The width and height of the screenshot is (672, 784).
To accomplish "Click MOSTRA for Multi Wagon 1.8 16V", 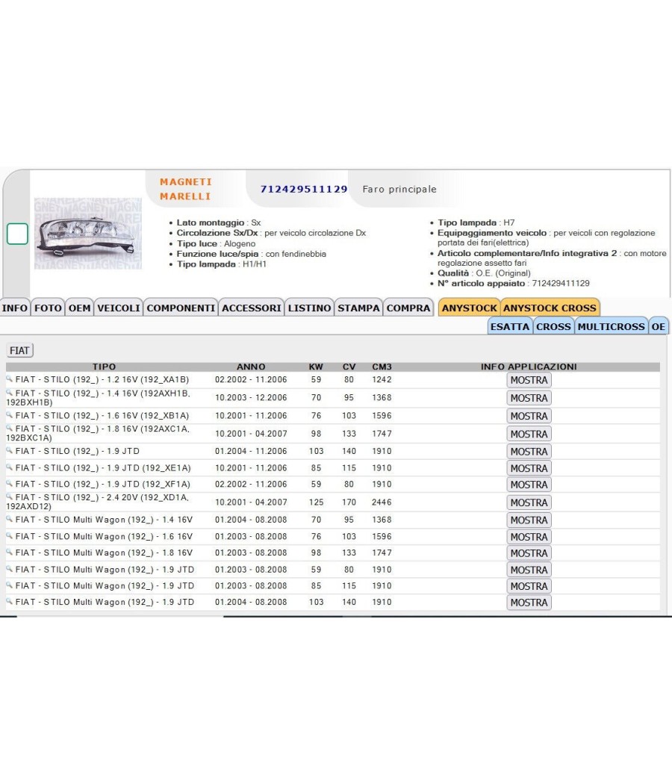I will tap(529, 553).
